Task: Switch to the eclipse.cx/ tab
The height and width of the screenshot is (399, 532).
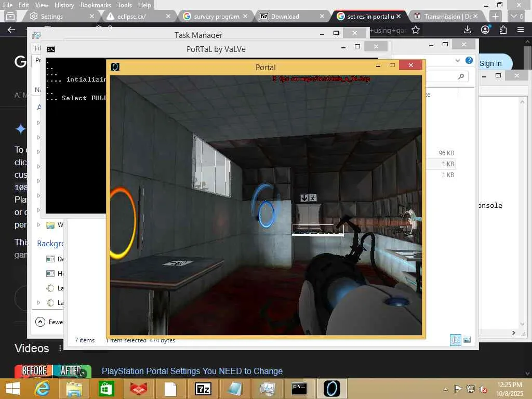Action: [x=131, y=16]
